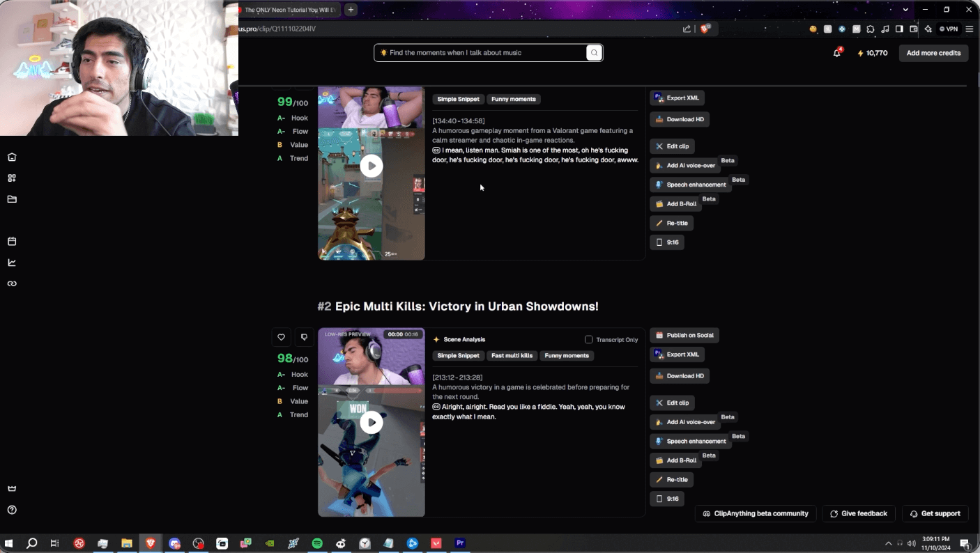Click Download HD for clip #1
The image size is (980, 553).
[680, 119]
